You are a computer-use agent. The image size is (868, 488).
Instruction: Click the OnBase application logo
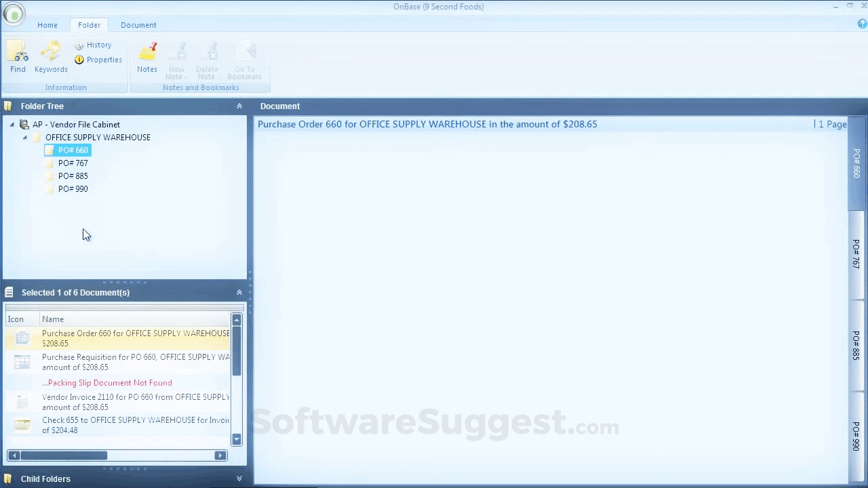click(14, 14)
